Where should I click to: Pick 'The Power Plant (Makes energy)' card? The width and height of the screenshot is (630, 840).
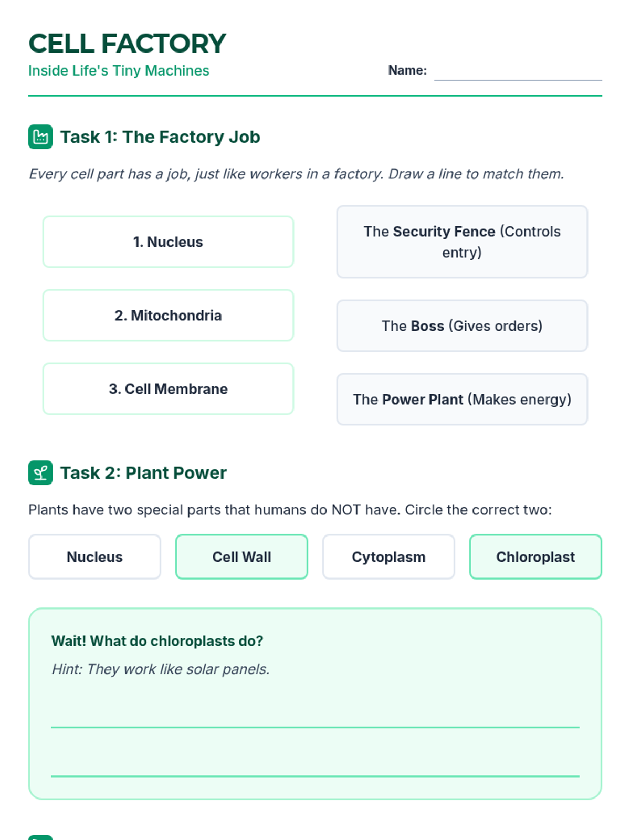point(462,400)
